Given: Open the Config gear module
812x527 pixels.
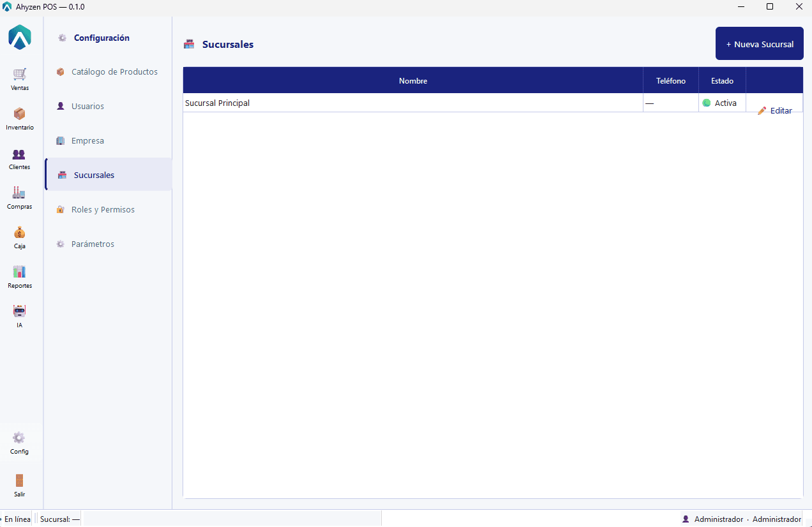Looking at the screenshot, I should [x=20, y=443].
